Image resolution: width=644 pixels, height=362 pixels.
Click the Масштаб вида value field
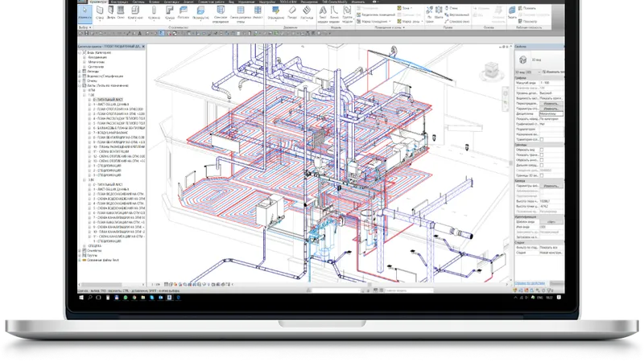point(551,83)
